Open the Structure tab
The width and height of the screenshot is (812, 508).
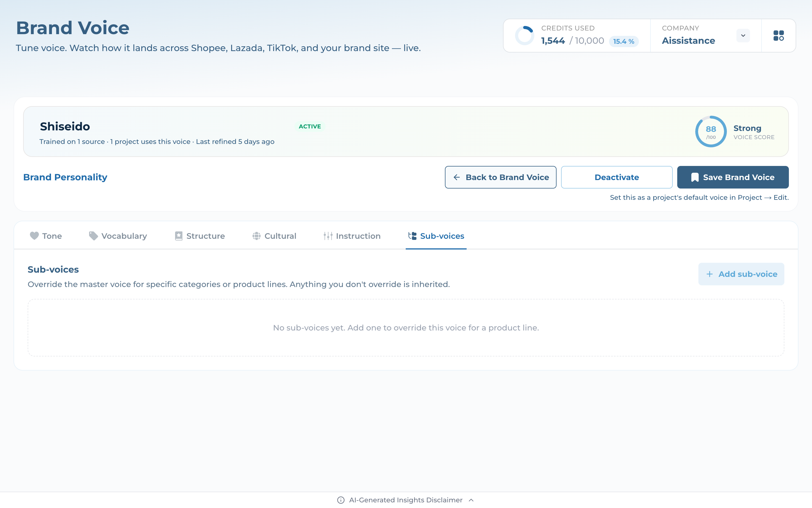click(x=200, y=236)
